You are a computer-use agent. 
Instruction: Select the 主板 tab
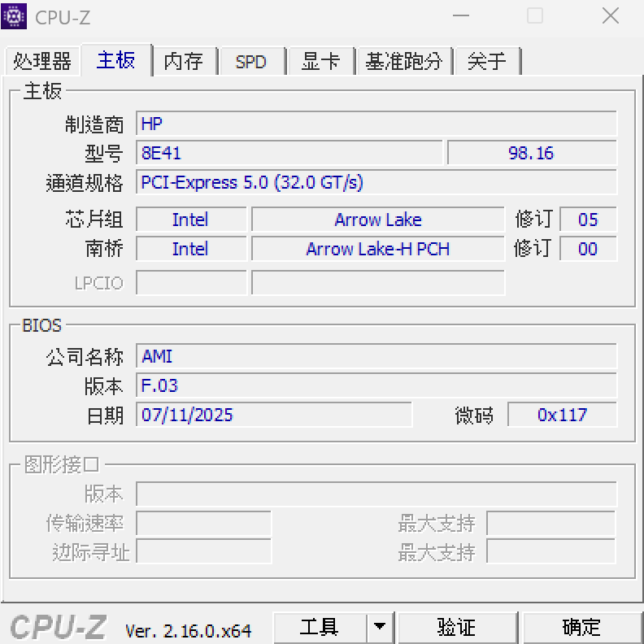[116, 60]
